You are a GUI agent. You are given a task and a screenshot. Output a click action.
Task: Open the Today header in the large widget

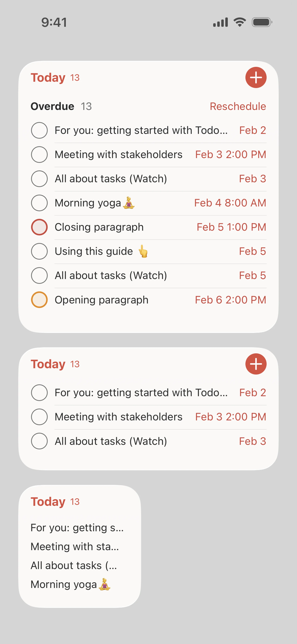point(48,78)
